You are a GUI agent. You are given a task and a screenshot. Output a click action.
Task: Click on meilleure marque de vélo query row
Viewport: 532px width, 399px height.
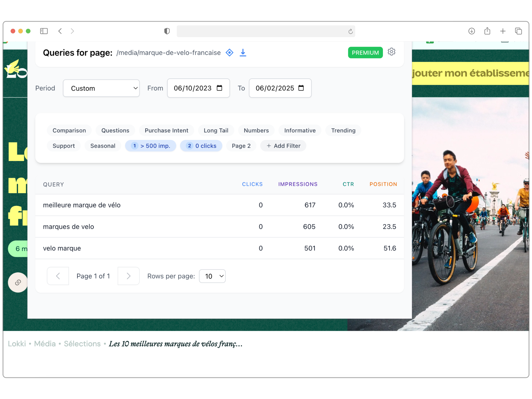220,205
